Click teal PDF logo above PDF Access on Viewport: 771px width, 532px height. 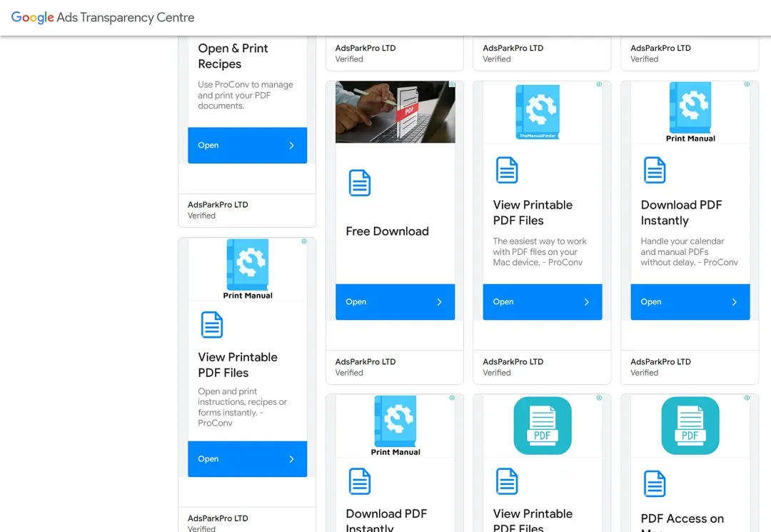[690, 426]
